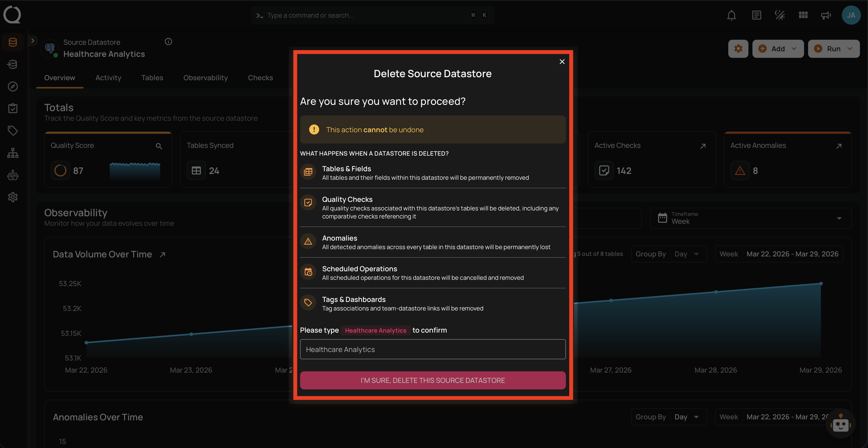Switch to the Activity tab

coord(108,78)
